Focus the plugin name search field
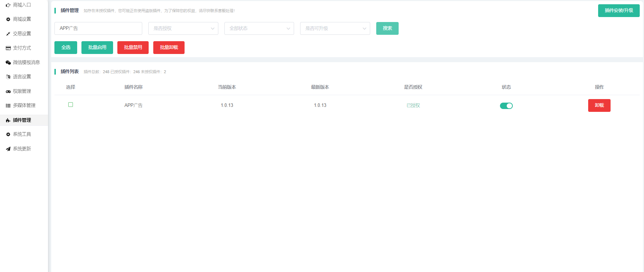644x272 pixels. 98,28
